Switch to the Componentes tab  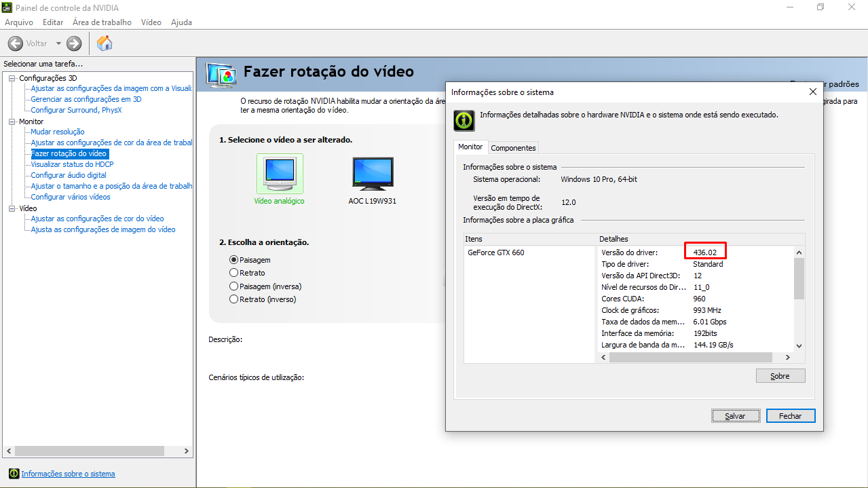(x=513, y=148)
